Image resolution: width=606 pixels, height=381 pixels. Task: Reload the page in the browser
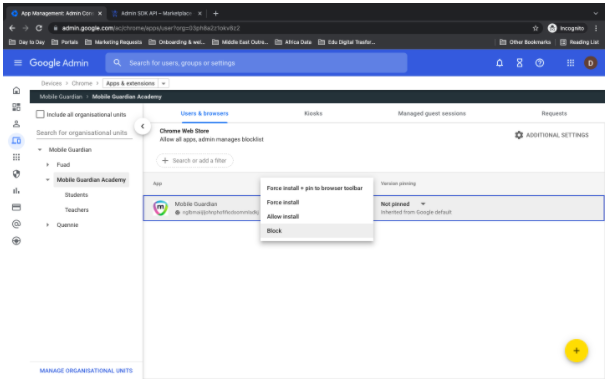(x=39, y=28)
